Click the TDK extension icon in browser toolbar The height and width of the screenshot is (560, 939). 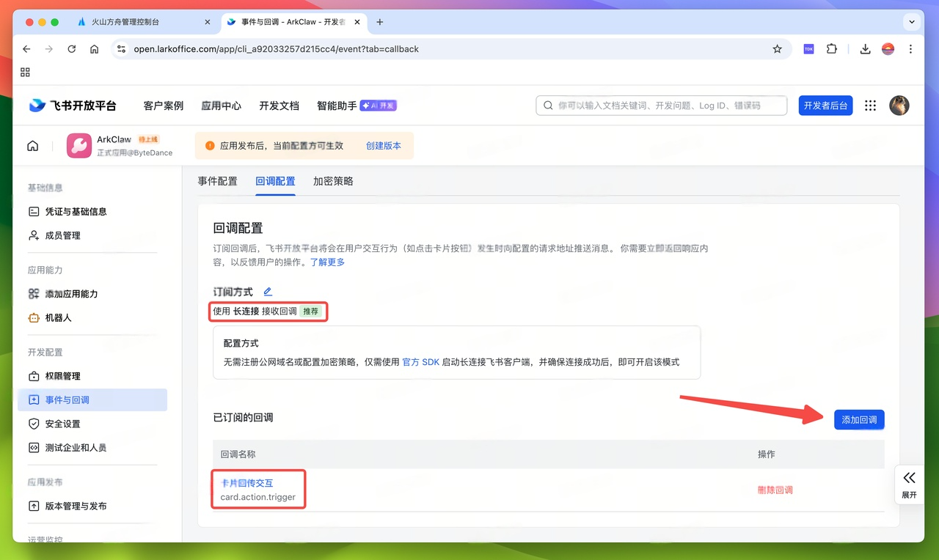(808, 48)
